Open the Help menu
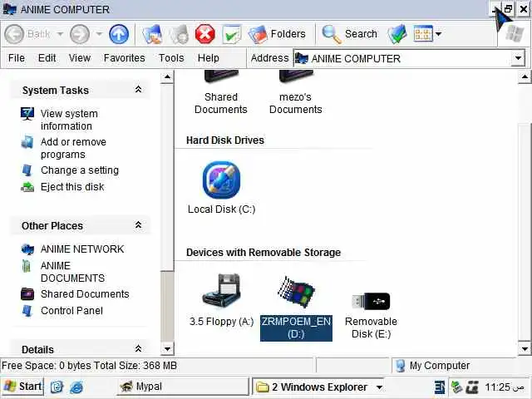This screenshot has height=399, width=532. pyautogui.click(x=209, y=58)
